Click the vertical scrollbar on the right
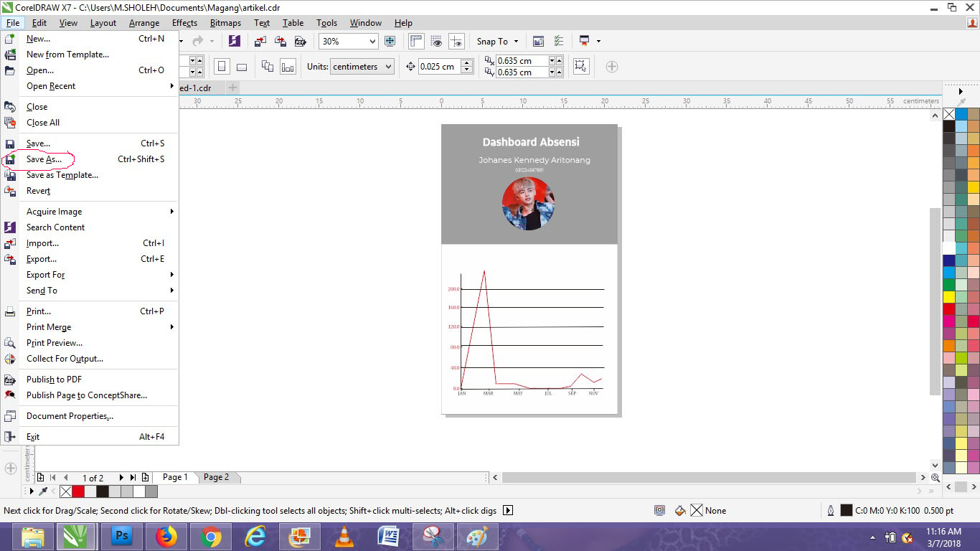Viewport: 980px width, 551px height. point(935,301)
